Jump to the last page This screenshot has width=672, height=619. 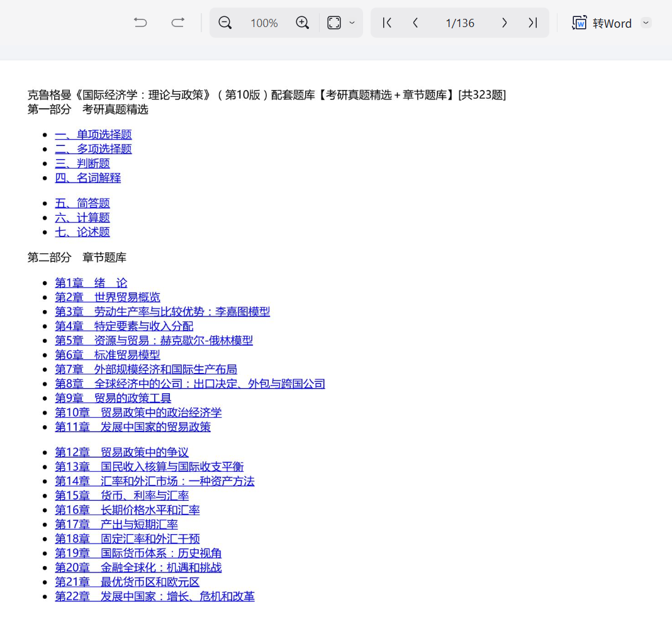click(x=532, y=23)
